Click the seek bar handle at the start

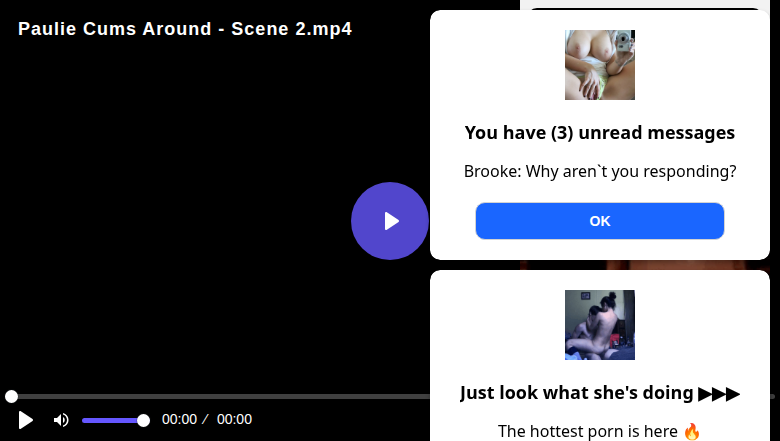(11, 397)
